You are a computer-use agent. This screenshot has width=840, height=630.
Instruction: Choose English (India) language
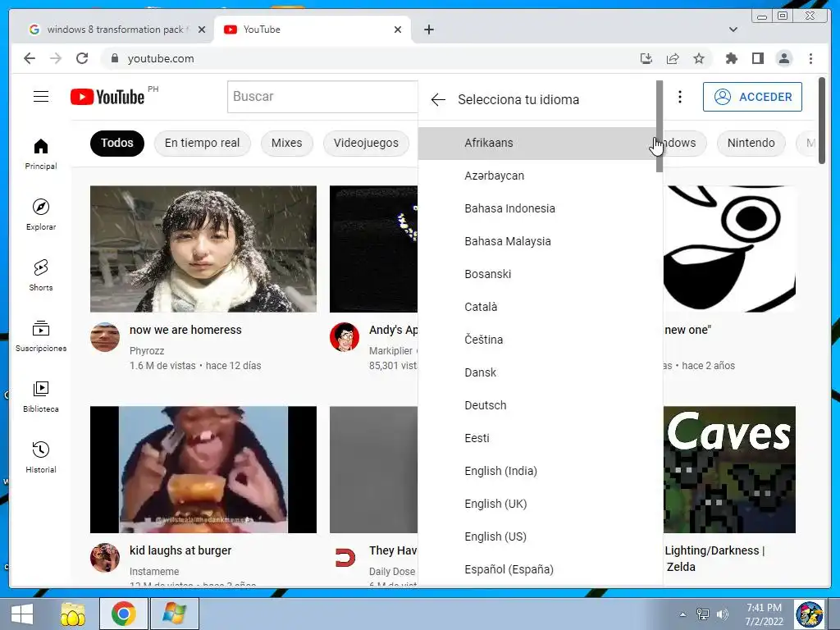pos(536,471)
